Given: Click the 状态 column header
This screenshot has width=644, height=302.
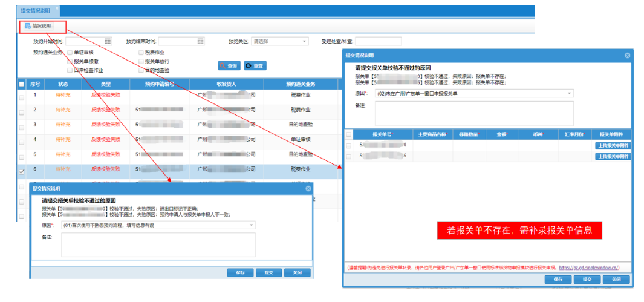Looking at the screenshot, I should click(x=63, y=84).
